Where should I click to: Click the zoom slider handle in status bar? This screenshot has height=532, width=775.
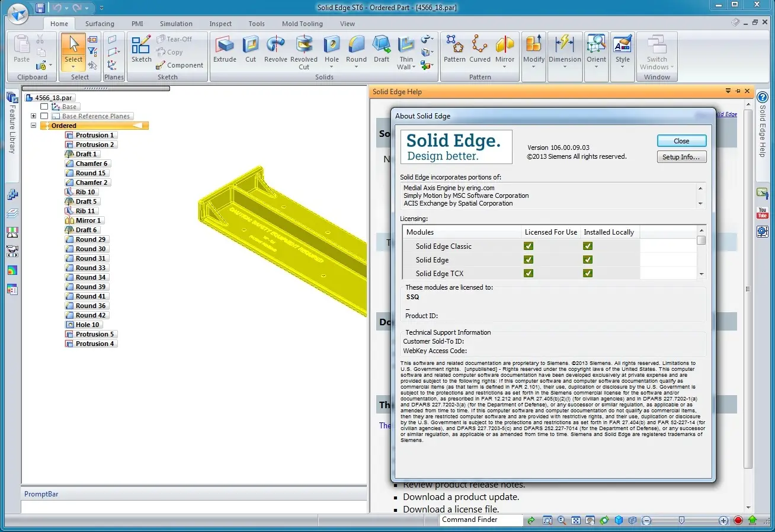(x=682, y=520)
